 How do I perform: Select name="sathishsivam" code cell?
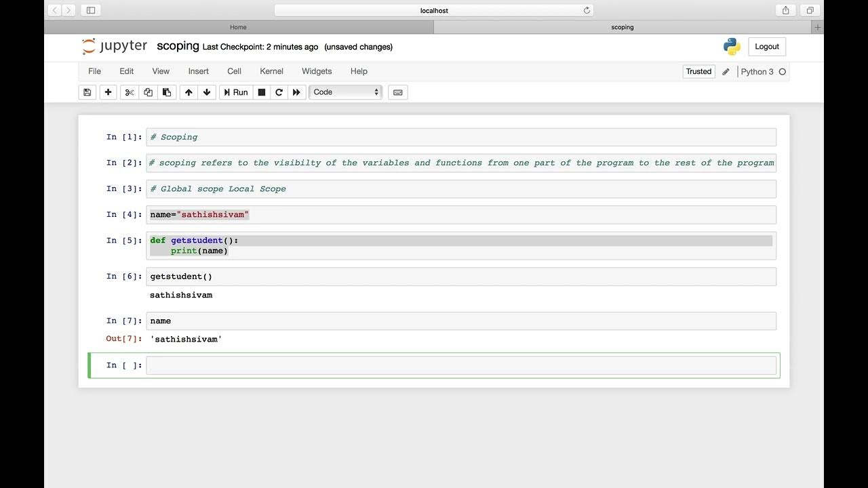[x=461, y=215]
